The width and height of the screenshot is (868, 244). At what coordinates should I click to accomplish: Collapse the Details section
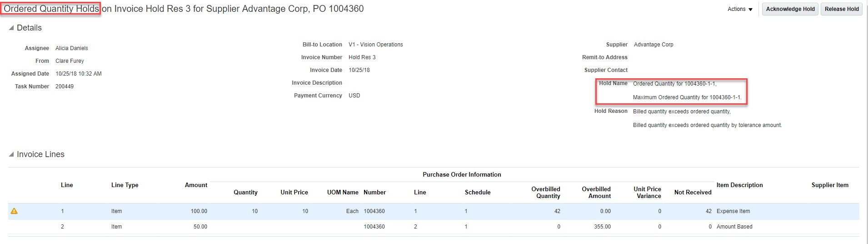pos(11,28)
